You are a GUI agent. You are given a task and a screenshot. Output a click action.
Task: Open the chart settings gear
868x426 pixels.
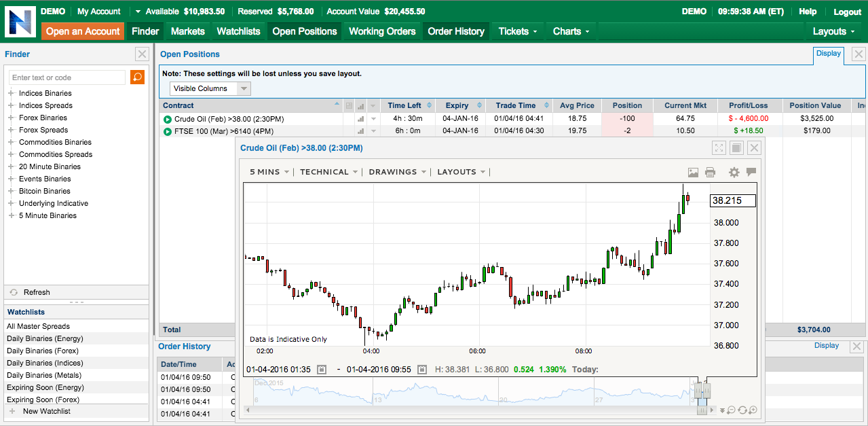coord(734,172)
